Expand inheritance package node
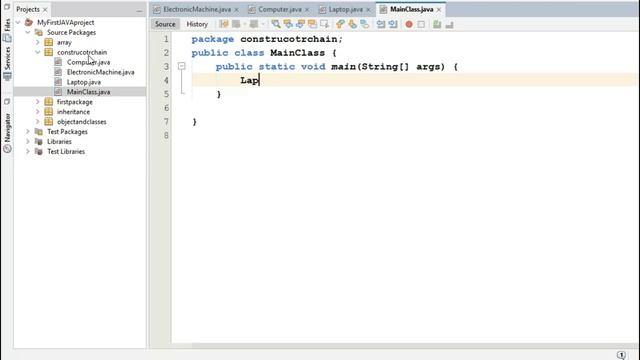The image size is (640, 360). [38, 111]
